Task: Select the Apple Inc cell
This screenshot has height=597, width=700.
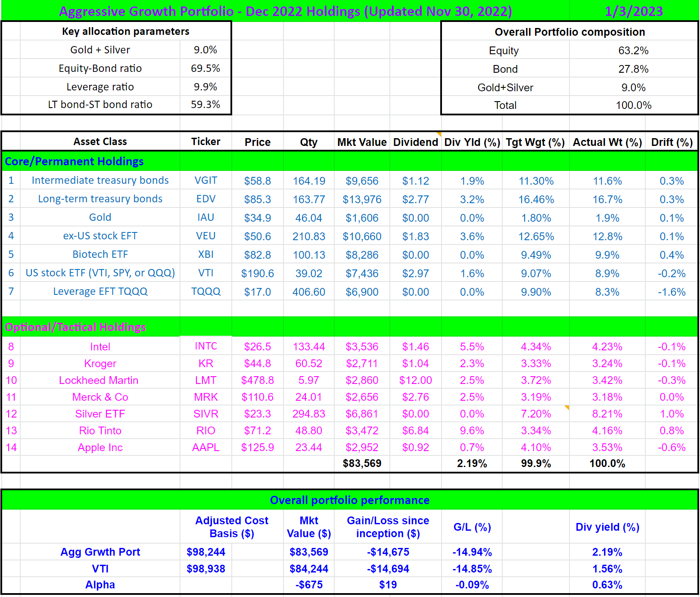Action: (100, 448)
